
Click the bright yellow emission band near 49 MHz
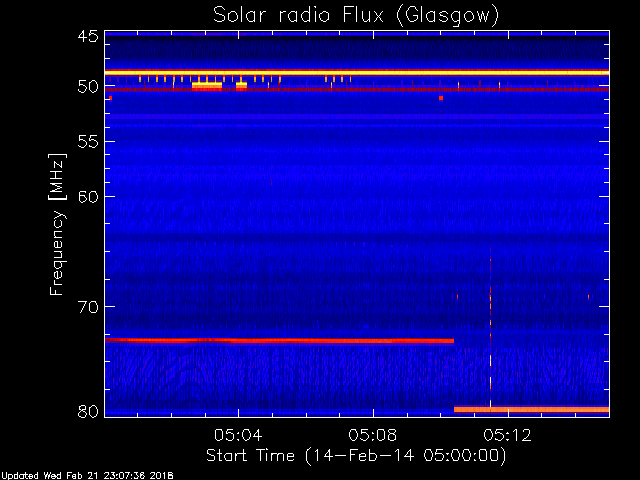(357, 73)
